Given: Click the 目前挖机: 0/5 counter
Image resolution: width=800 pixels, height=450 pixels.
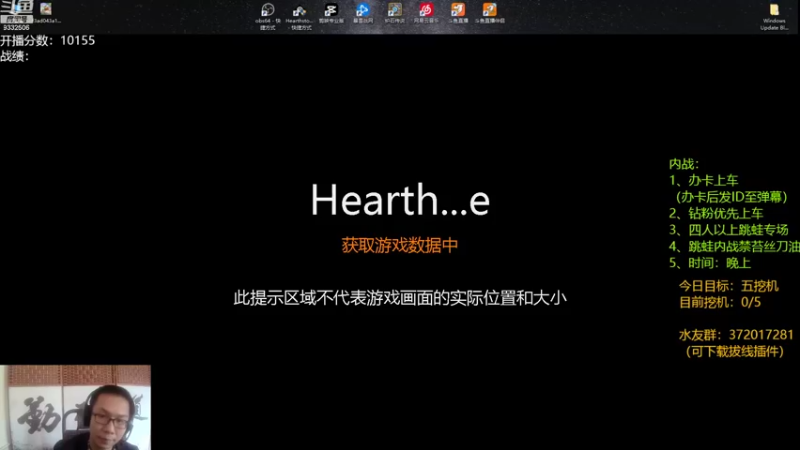Looking at the screenshot, I should tap(720, 302).
